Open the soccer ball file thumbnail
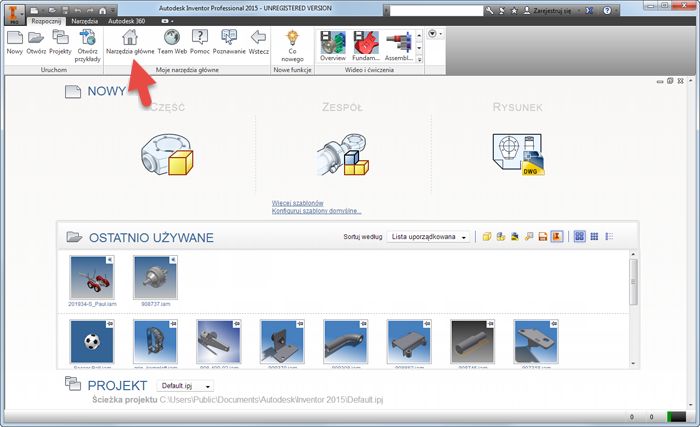700x427 pixels. point(92,342)
